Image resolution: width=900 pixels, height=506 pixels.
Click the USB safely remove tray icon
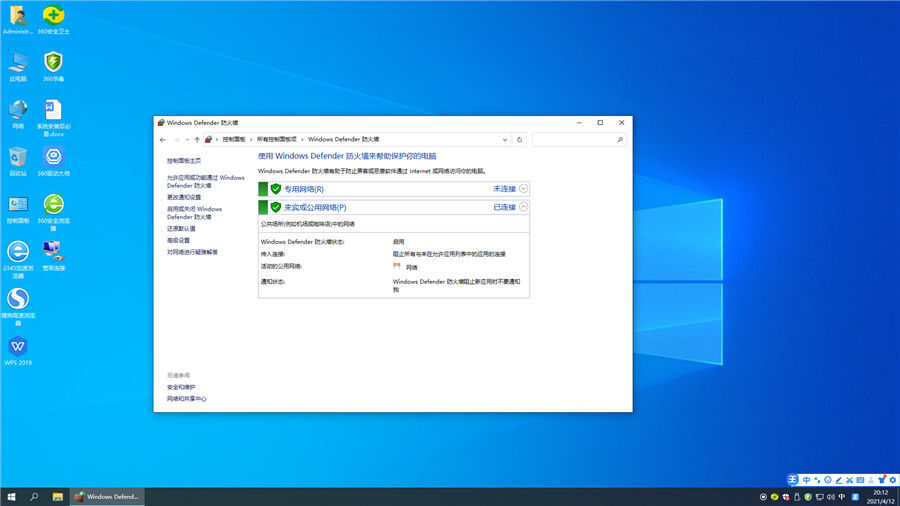(x=797, y=497)
